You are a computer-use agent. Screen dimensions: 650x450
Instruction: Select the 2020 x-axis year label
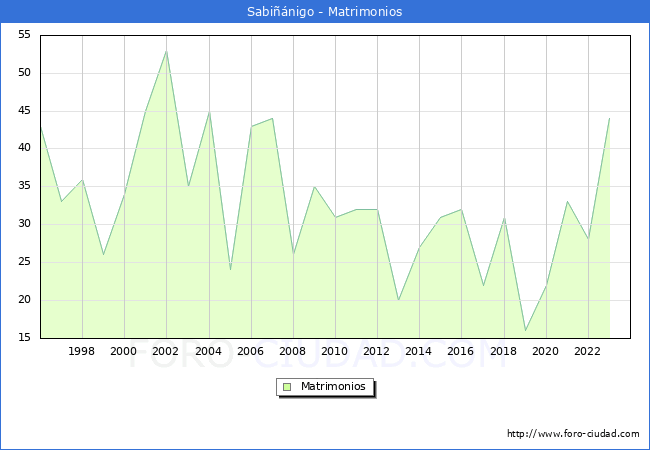point(545,351)
